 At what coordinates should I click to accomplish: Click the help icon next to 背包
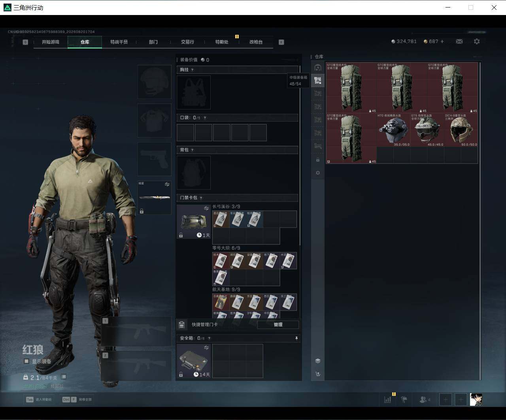point(193,150)
